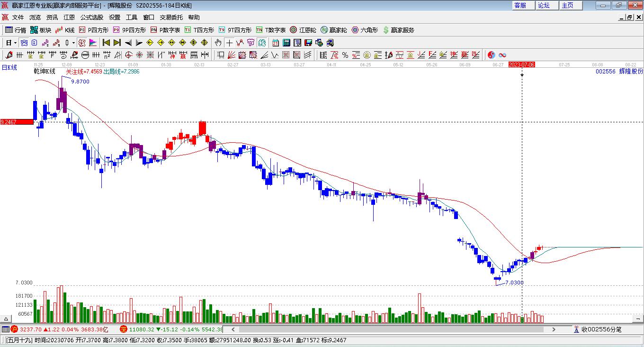Open the 浏览 menu
The width and height of the screenshot is (644, 347).
[35, 18]
